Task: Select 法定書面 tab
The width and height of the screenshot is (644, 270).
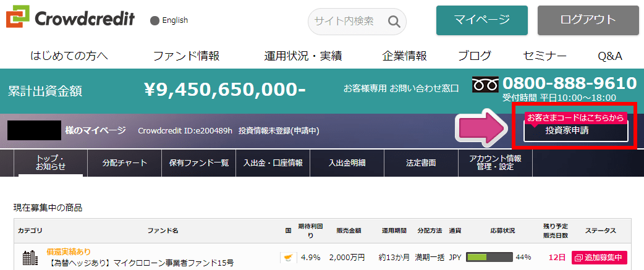Action: (x=421, y=163)
